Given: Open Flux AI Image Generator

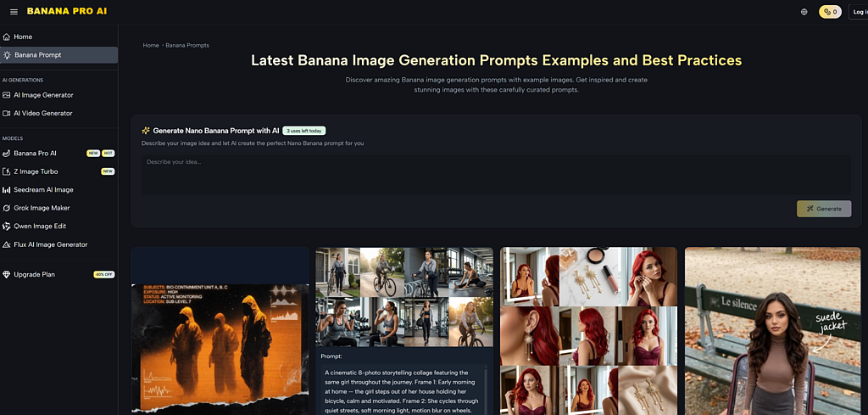Looking at the screenshot, I should click(x=50, y=244).
